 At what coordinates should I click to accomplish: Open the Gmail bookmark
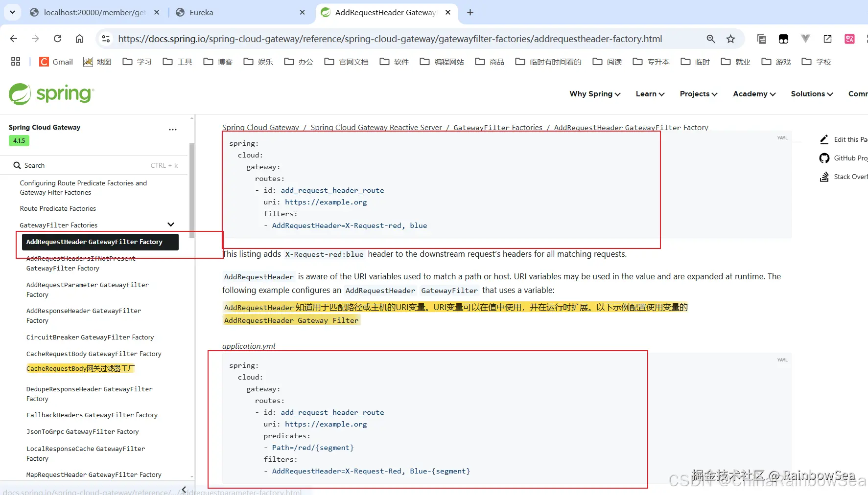click(56, 62)
